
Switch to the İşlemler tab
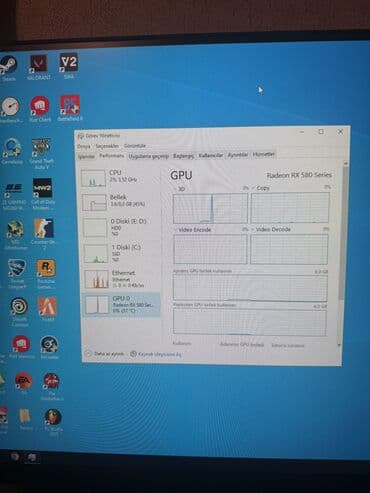[86, 156]
